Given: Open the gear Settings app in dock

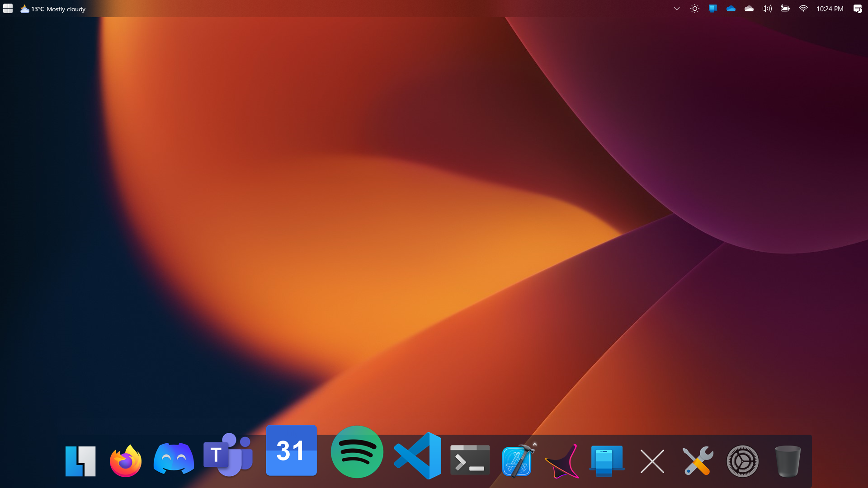Looking at the screenshot, I should click(742, 461).
